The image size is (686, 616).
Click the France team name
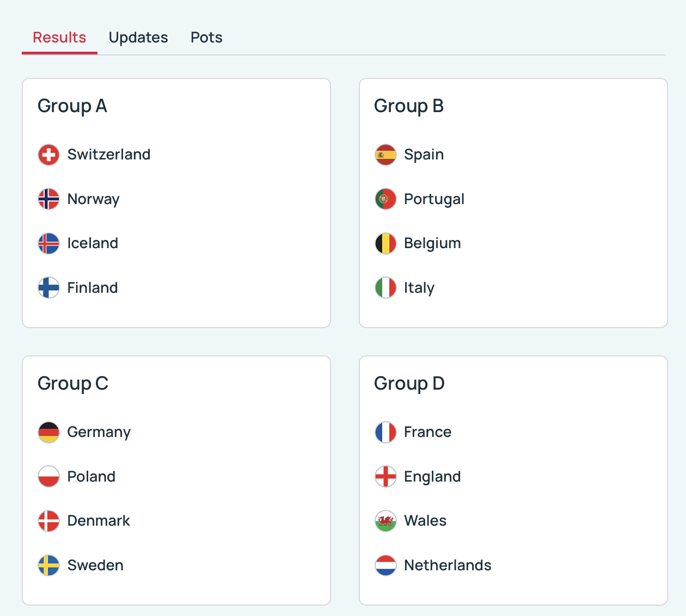point(427,432)
